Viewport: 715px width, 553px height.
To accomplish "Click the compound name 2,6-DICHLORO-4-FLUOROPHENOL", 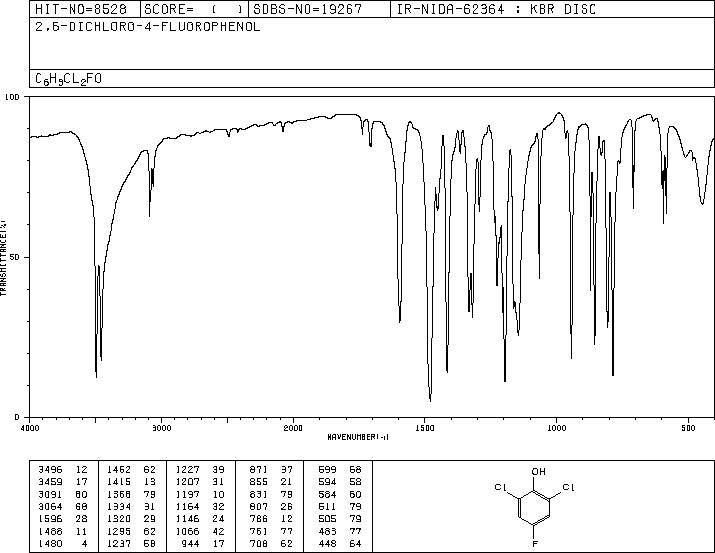I will tap(148, 27).
